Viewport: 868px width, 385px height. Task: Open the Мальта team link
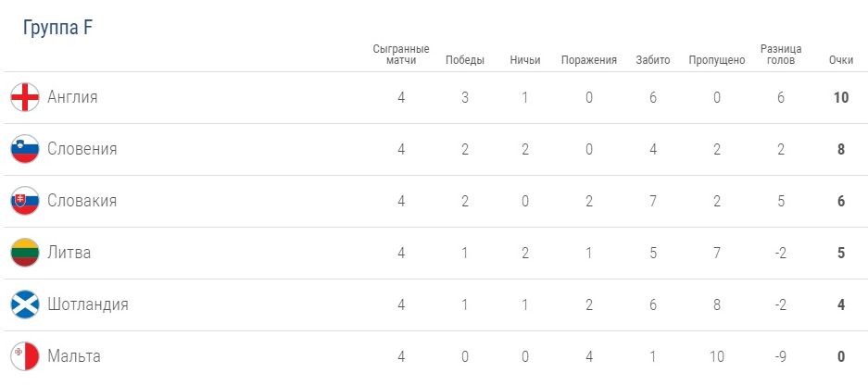(74, 356)
